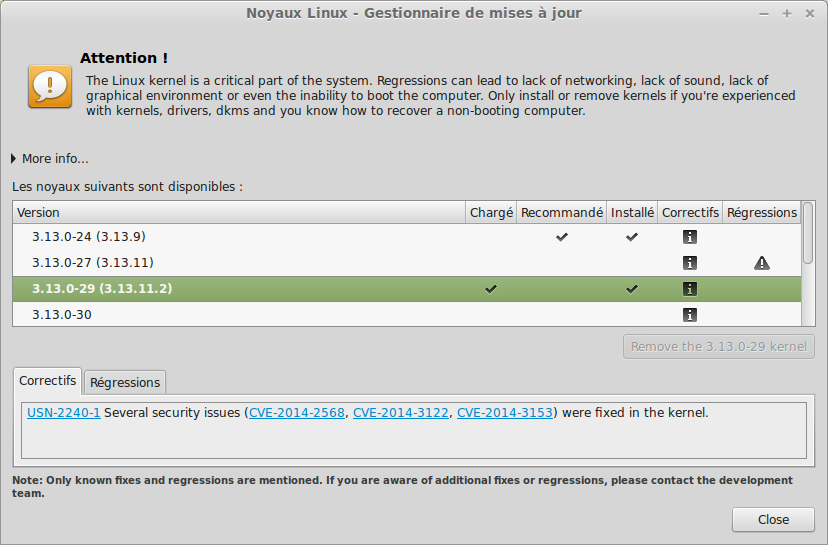Click the orange attention speech bubble icon
Screen dimensions: 828x545
(50, 86)
